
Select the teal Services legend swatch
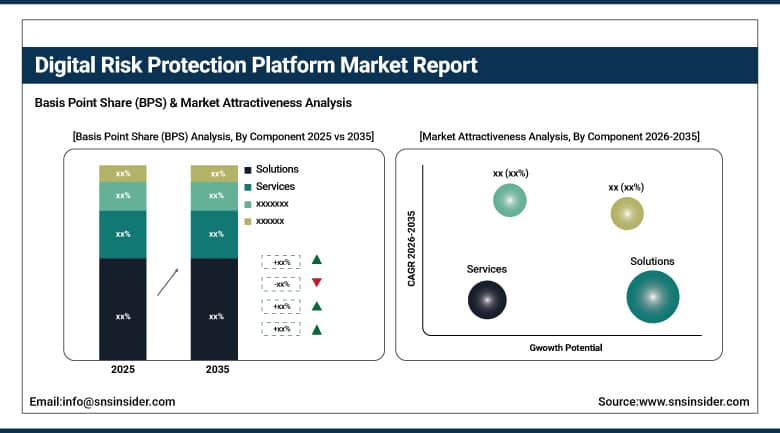pos(248,188)
